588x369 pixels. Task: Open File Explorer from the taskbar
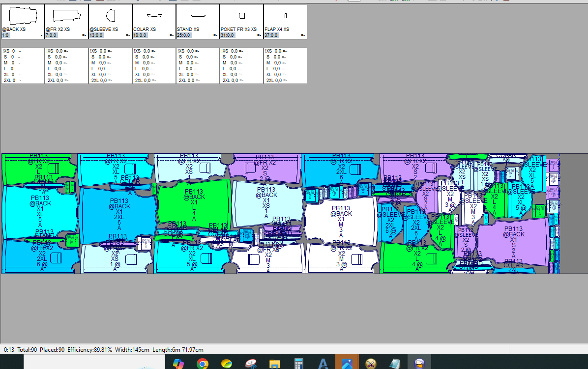[274, 364]
